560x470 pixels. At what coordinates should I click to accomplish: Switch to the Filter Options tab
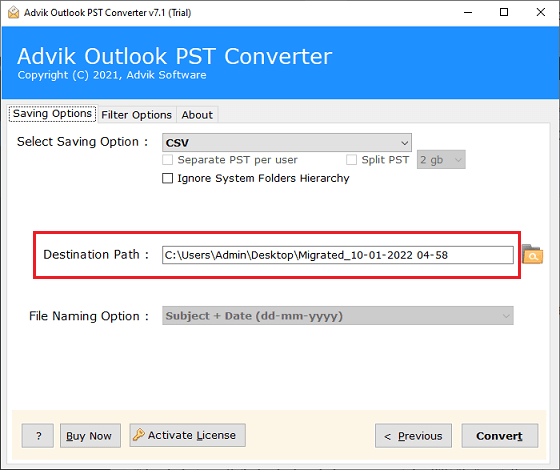[136, 115]
